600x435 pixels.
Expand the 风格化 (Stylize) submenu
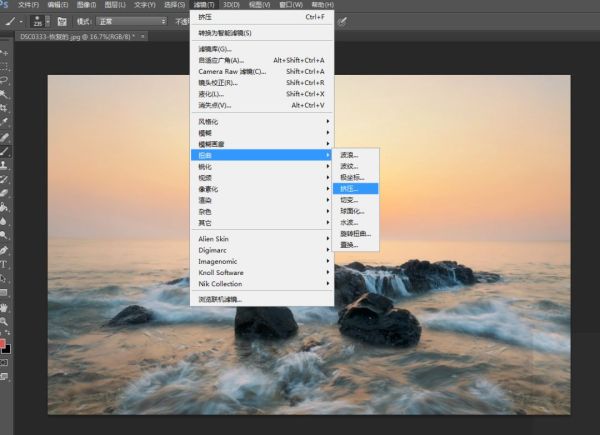(262, 122)
